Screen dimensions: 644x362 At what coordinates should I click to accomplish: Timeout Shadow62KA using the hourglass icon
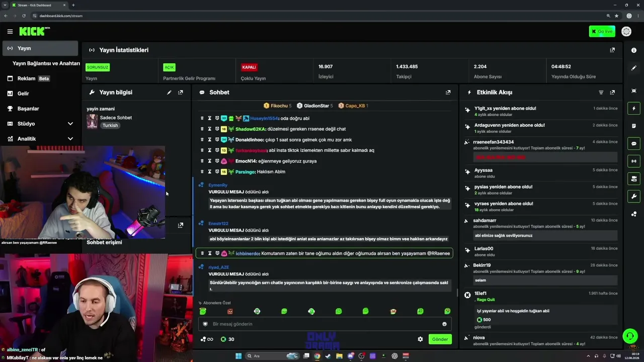[210, 129]
